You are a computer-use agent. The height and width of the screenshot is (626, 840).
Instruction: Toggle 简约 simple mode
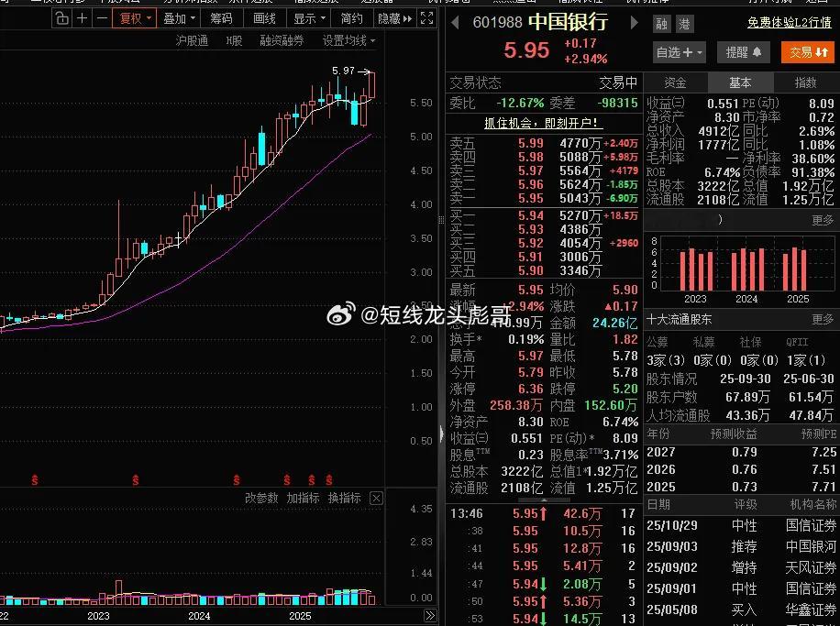click(x=351, y=18)
